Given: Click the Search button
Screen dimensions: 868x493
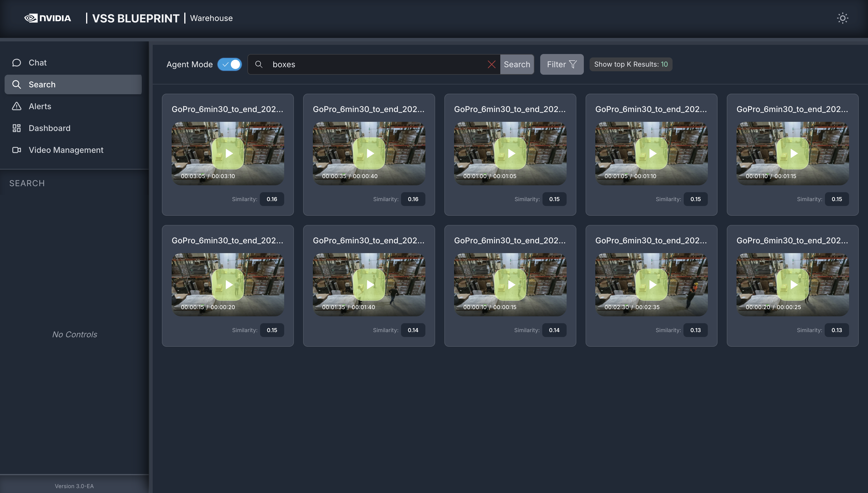Looking at the screenshot, I should (x=517, y=64).
